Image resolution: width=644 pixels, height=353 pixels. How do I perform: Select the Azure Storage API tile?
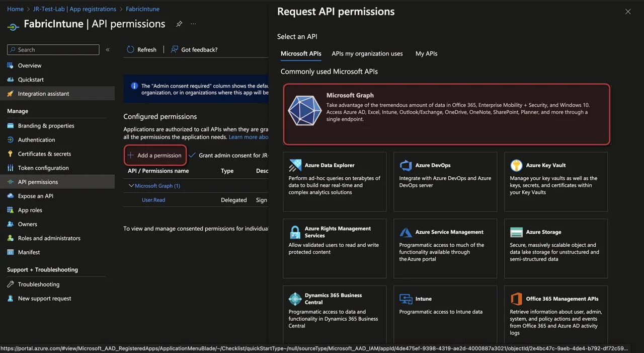click(x=556, y=248)
